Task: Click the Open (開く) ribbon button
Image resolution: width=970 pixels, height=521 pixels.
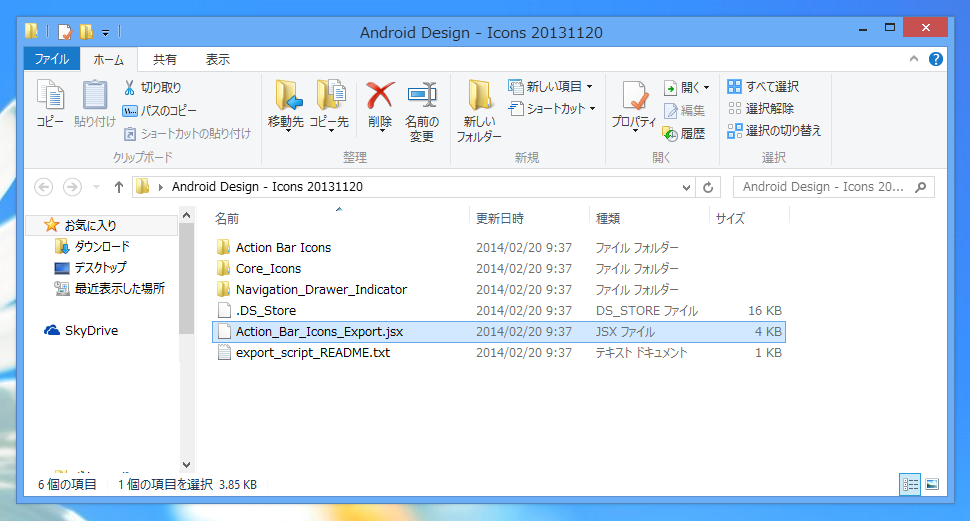Action: 687,88
